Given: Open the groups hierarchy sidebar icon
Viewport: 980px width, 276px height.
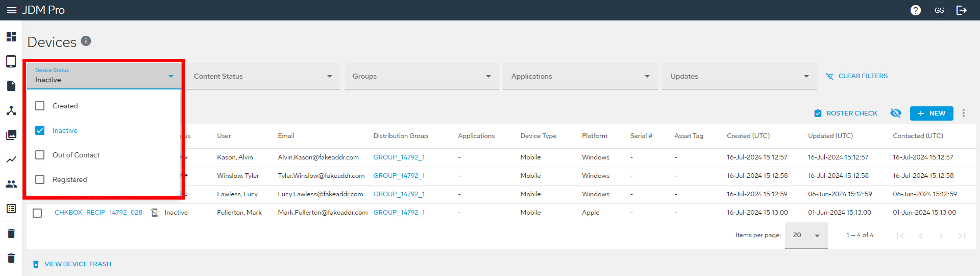Looking at the screenshot, I should coord(11,110).
